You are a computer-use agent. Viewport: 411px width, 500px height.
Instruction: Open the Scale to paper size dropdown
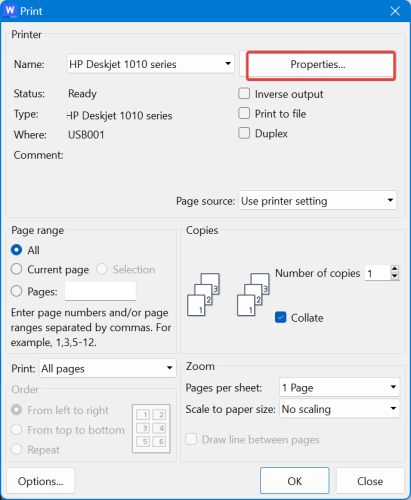(339, 408)
